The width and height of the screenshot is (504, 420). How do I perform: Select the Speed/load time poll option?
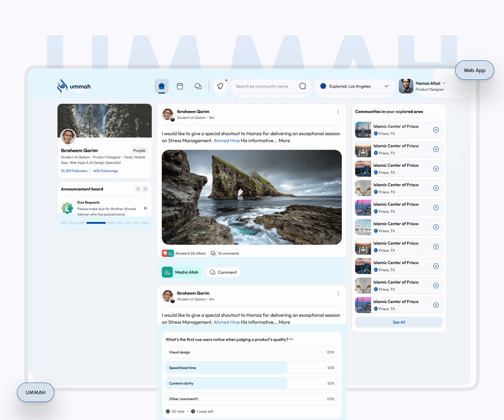252,368
